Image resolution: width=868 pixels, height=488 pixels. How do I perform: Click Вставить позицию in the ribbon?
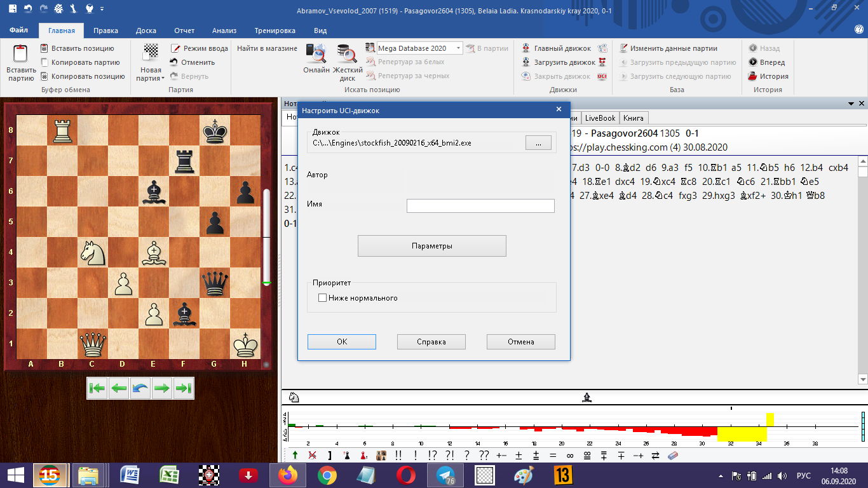[x=77, y=48]
